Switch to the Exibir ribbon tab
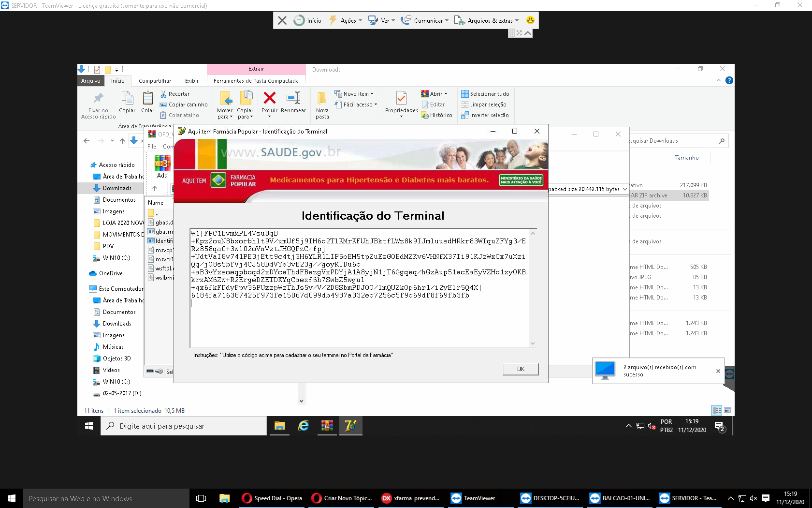Image resolution: width=812 pixels, height=508 pixels. (x=191, y=81)
